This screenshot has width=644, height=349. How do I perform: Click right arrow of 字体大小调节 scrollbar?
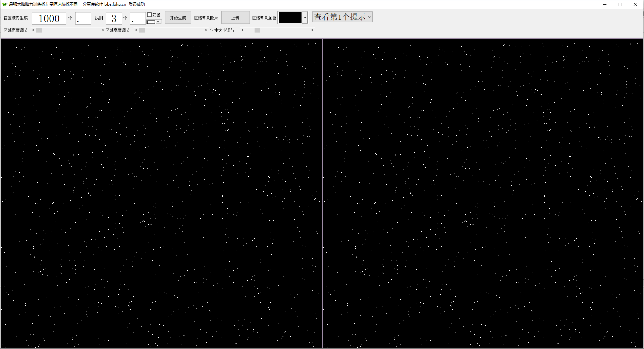pos(312,30)
